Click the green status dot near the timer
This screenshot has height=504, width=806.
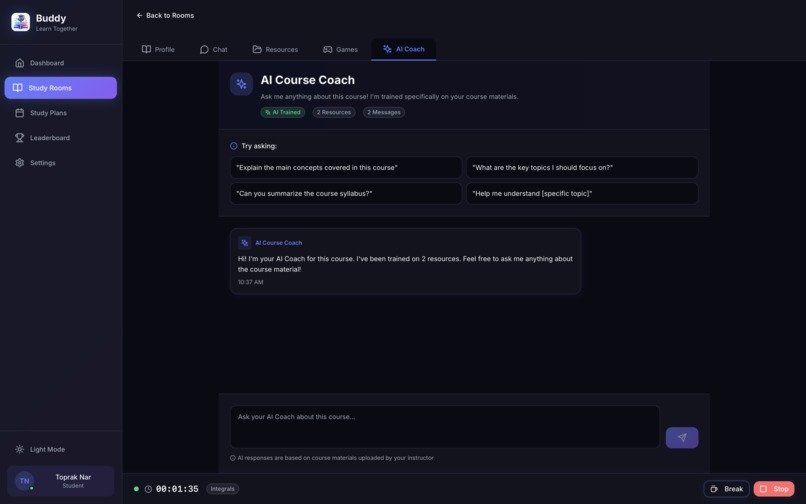pyautogui.click(x=136, y=489)
